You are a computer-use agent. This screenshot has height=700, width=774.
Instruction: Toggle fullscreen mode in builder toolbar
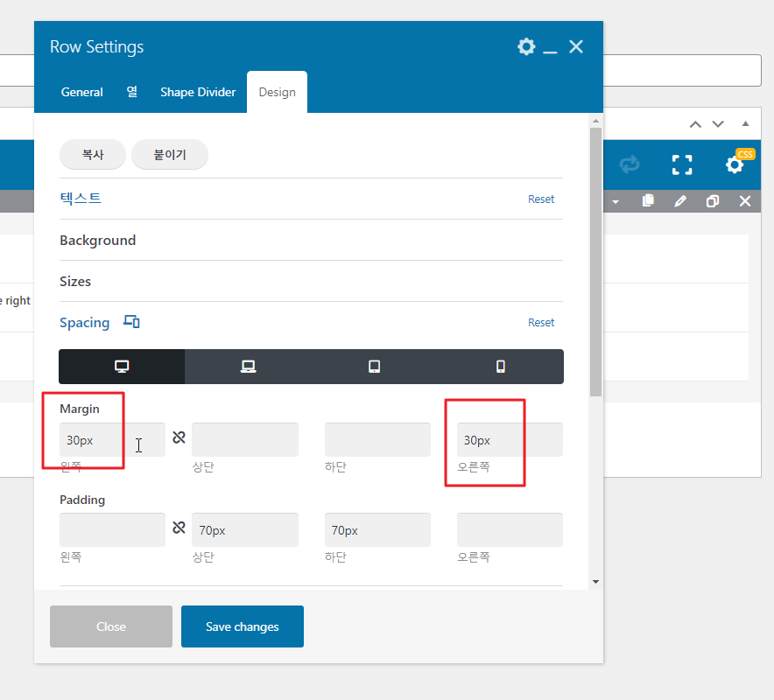[x=682, y=164]
